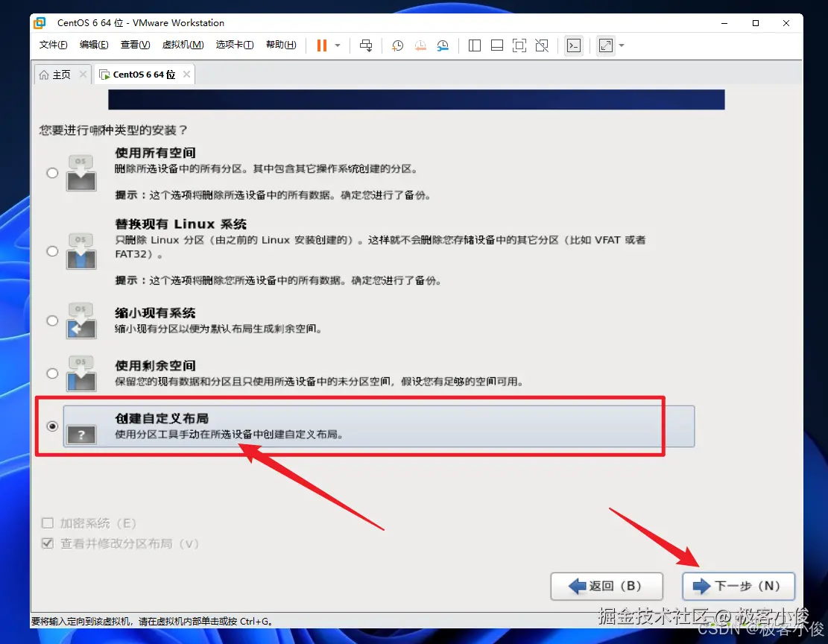
Task: Click the 下一步 (N) button
Action: click(739, 586)
